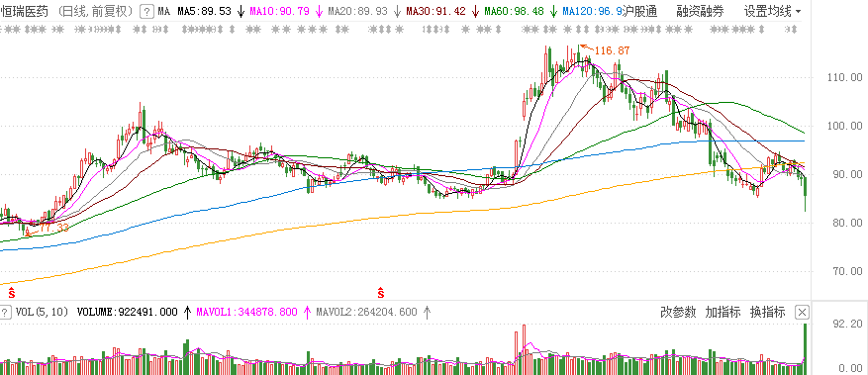This screenshot has height=375, width=868.
Task: Click the (日线,前复权) period label
Action: click(95, 11)
